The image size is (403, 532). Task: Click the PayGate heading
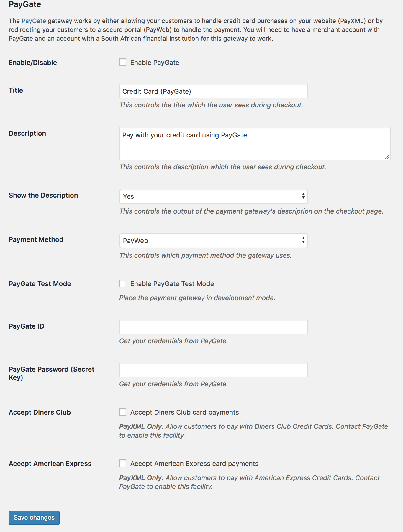(x=25, y=4)
